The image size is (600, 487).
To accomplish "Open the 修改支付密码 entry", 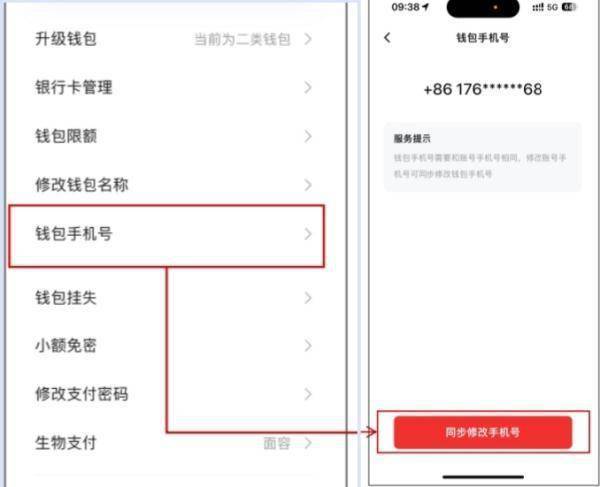I will pyautogui.click(x=174, y=394).
